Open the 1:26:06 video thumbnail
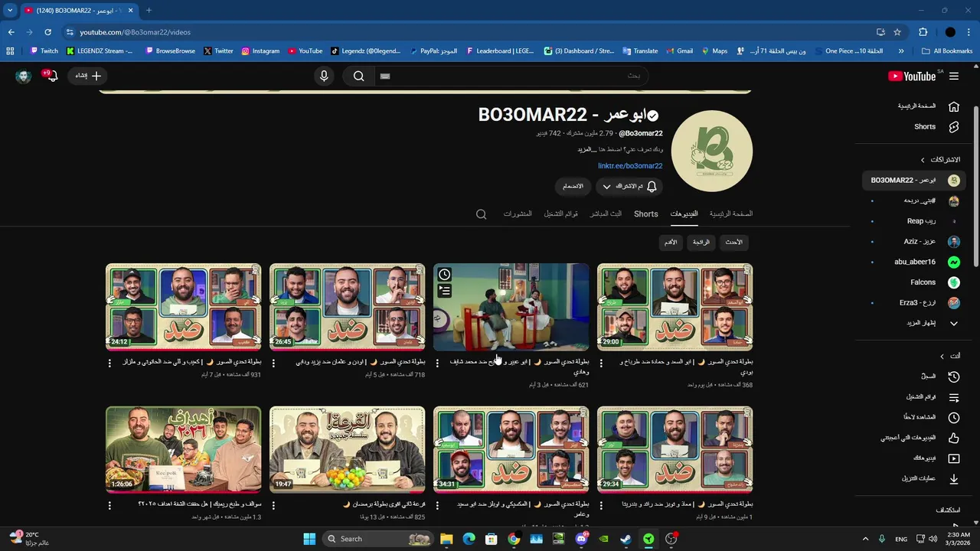This screenshot has height=551, width=980. [184, 449]
